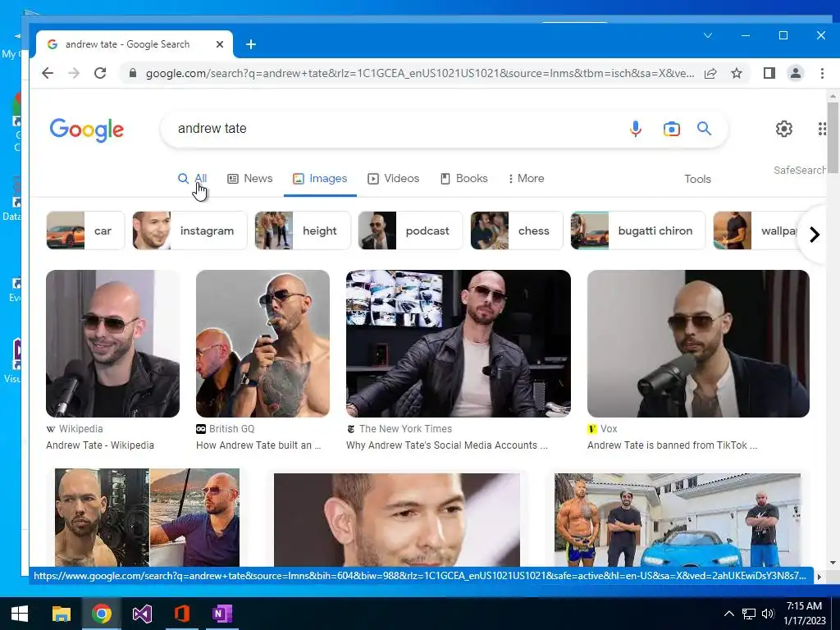Viewport: 840px width, 630px height.
Task: Click the search box containing 'andrew tate'
Action: click(x=396, y=129)
